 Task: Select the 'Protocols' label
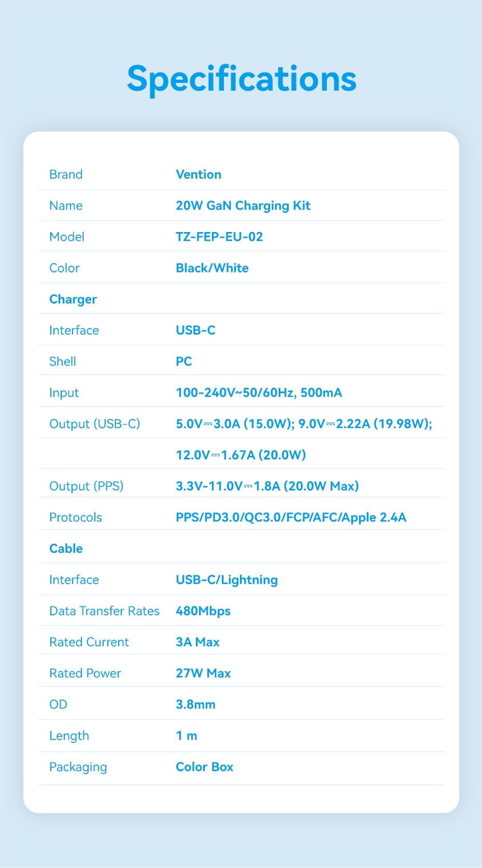76,517
